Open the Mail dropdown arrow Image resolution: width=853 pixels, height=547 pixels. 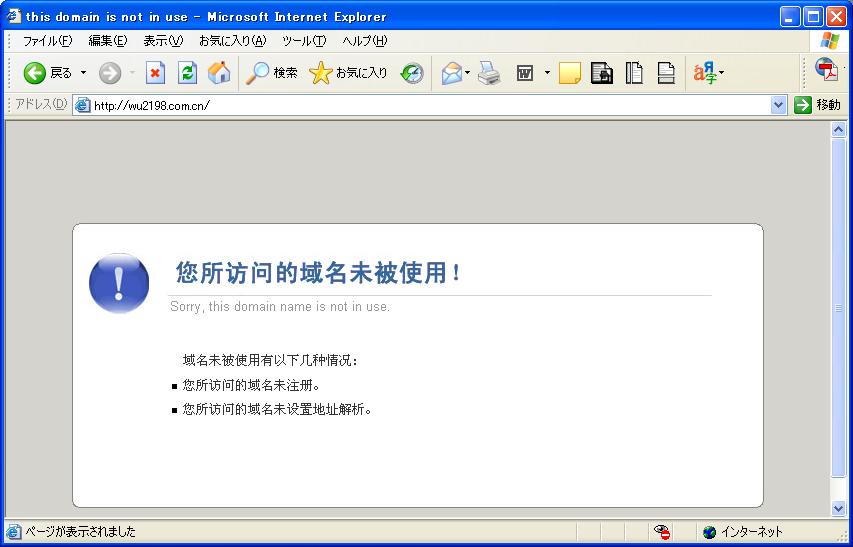click(467, 73)
